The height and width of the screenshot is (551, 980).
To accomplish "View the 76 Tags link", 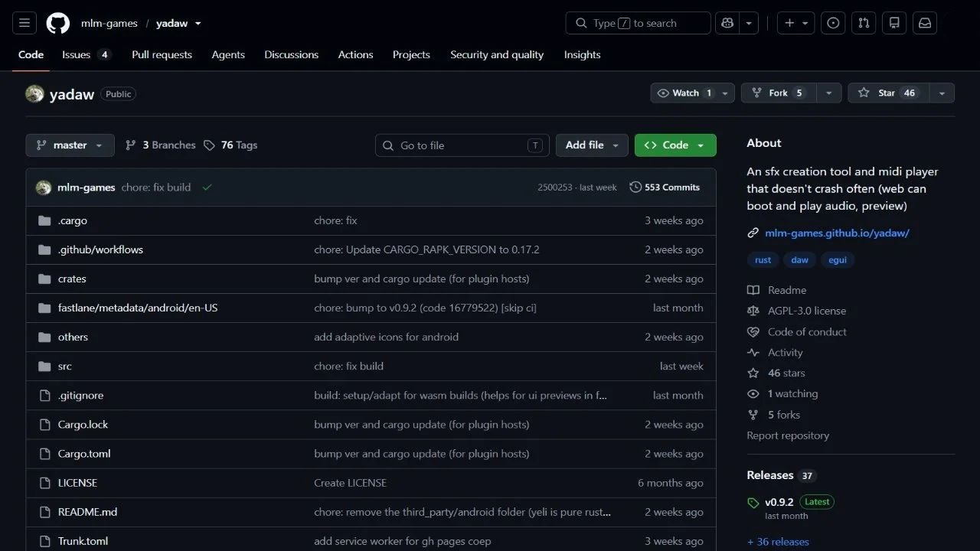I will [230, 145].
